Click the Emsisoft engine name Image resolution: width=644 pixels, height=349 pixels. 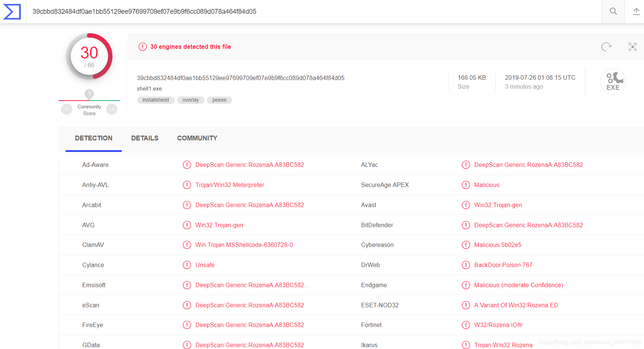(x=94, y=285)
